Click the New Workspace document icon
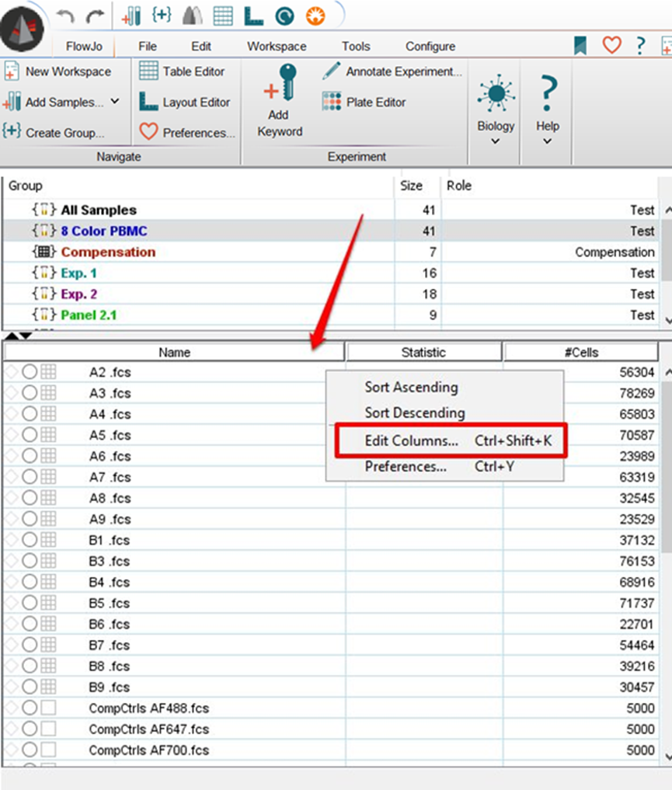Image resolution: width=672 pixels, height=790 pixels. 11,71
